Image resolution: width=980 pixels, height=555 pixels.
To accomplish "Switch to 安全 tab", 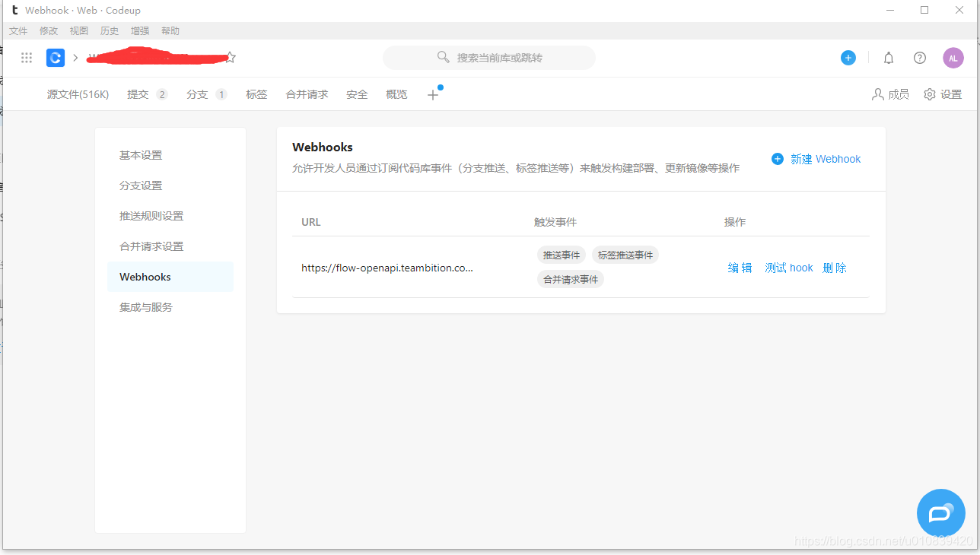I will [x=357, y=94].
